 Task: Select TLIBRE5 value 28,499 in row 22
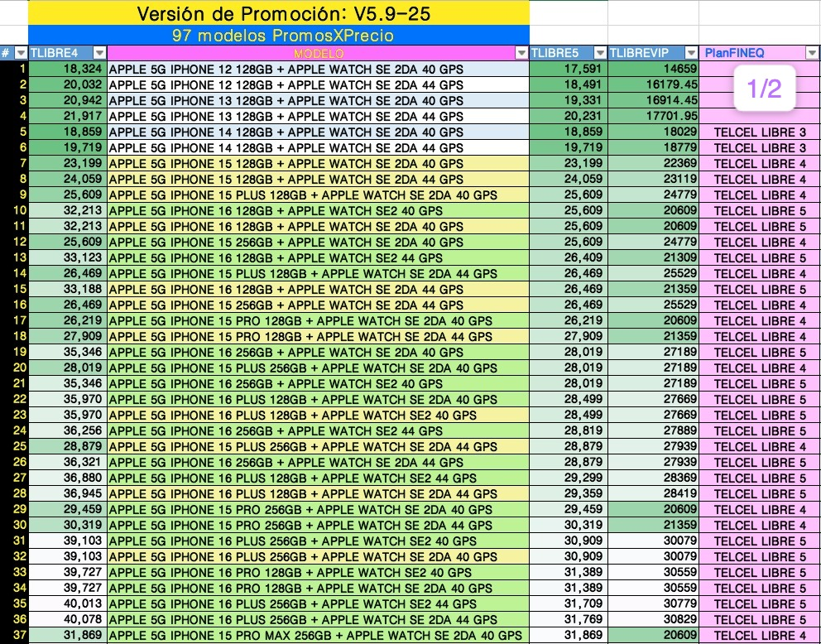pos(569,399)
